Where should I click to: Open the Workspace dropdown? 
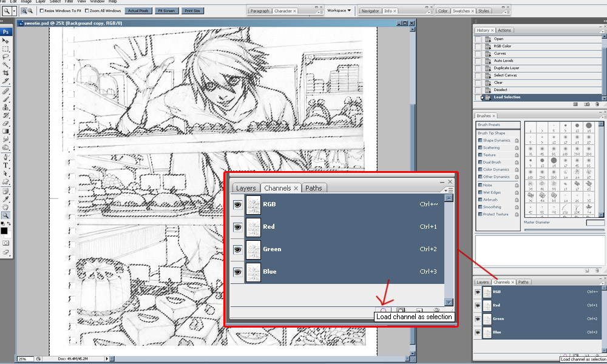[339, 10]
